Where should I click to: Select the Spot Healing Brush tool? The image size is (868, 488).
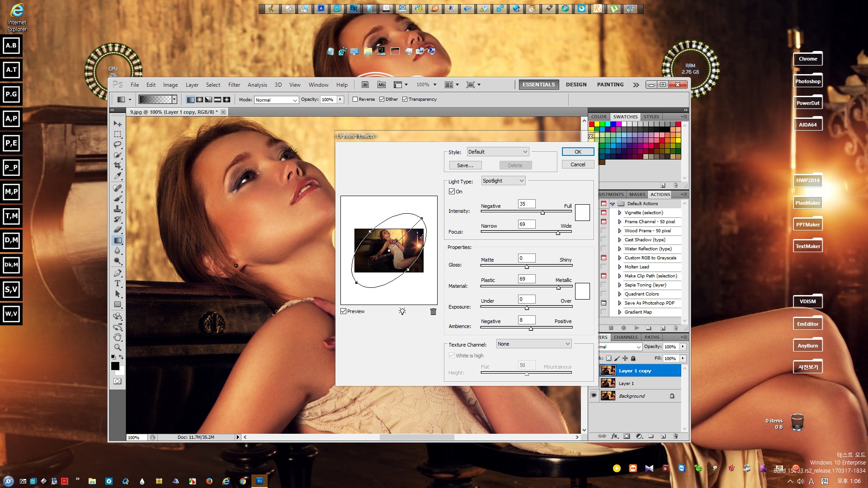coord(118,188)
